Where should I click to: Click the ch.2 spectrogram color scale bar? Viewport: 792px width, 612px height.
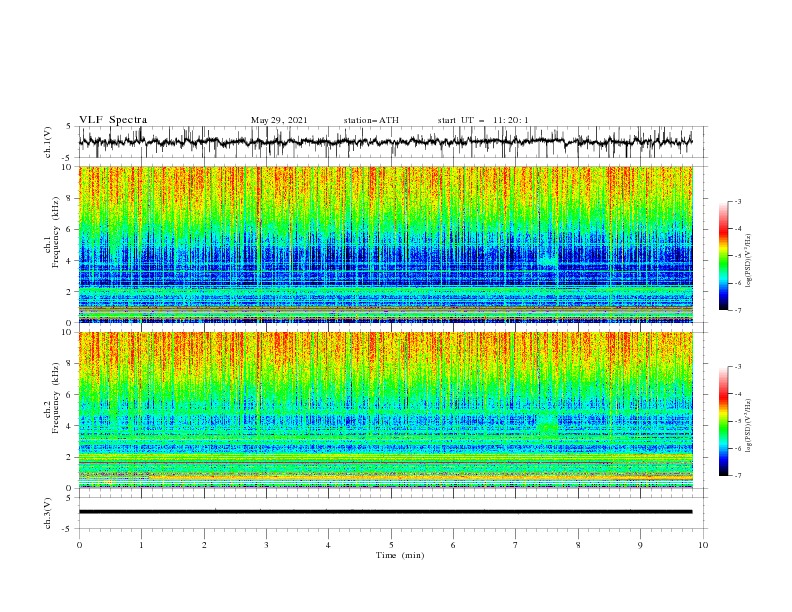click(723, 421)
